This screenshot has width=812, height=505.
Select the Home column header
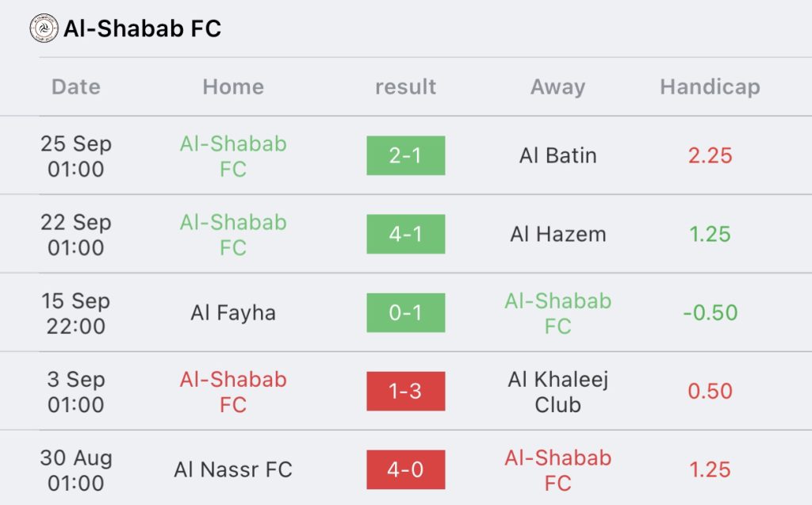[x=233, y=86]
